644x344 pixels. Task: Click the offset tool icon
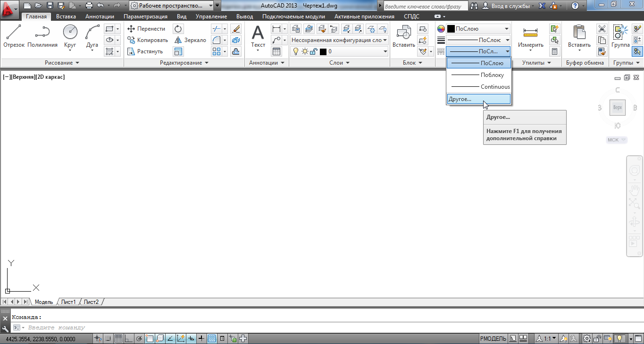(x=236, y=51)
